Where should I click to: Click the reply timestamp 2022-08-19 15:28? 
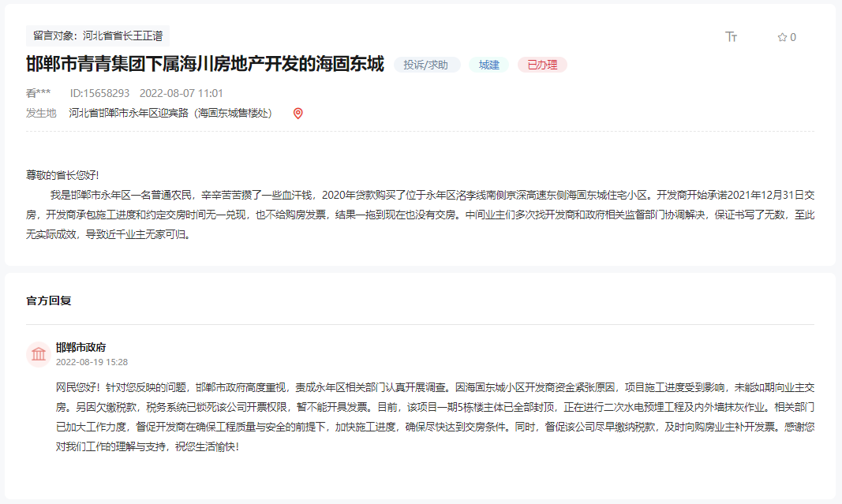tap(92, 362)
